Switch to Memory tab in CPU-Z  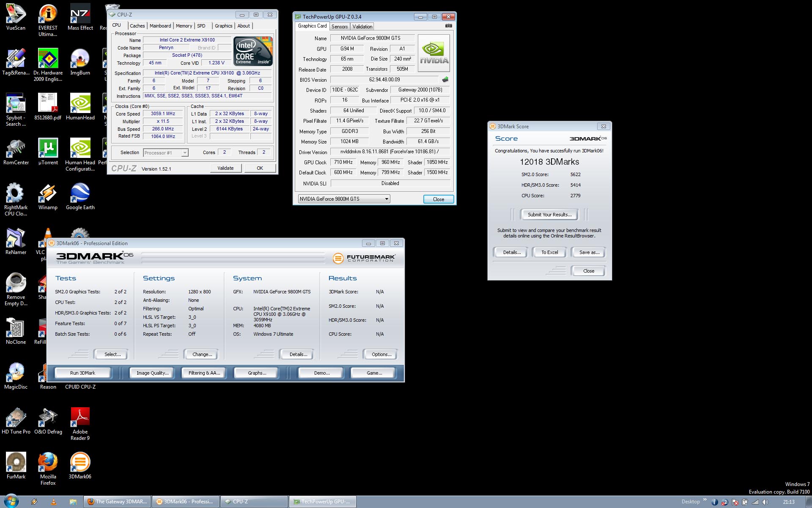pos(184,26)
